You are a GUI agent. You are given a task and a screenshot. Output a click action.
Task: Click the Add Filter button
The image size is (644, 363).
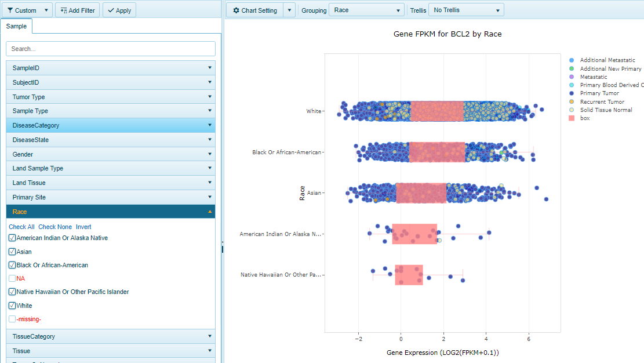coord(78,10)
